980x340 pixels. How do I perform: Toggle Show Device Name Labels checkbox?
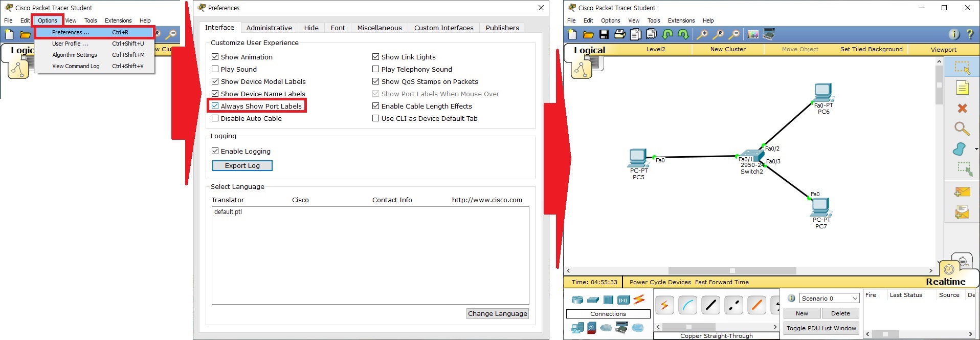(x=215, y=94)
